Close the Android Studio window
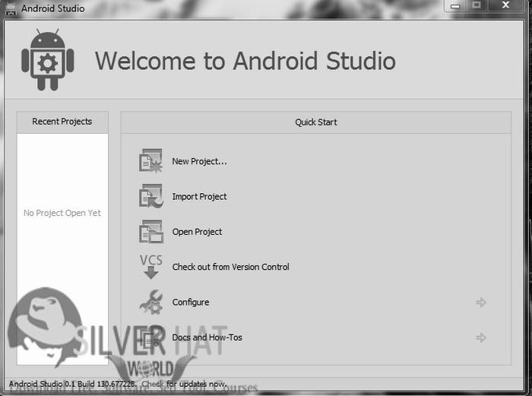Screen dimensions: 532x396 [505, 5]
